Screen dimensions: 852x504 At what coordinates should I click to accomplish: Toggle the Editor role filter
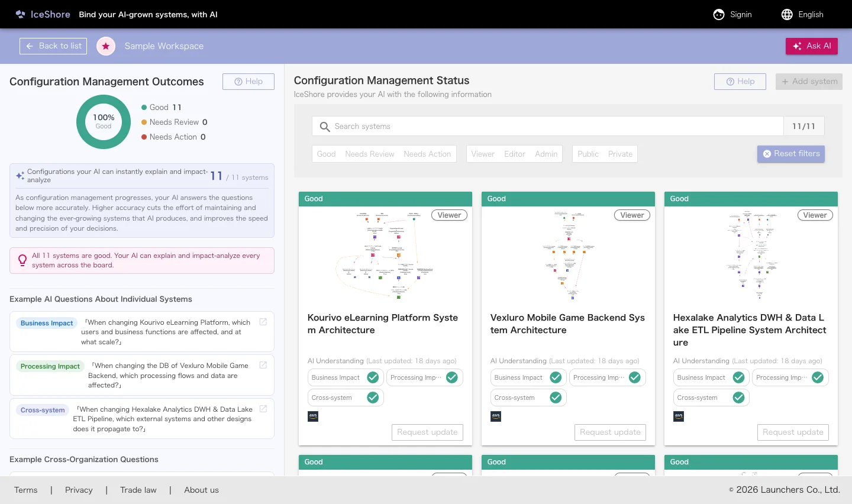[x=515, y=154]
